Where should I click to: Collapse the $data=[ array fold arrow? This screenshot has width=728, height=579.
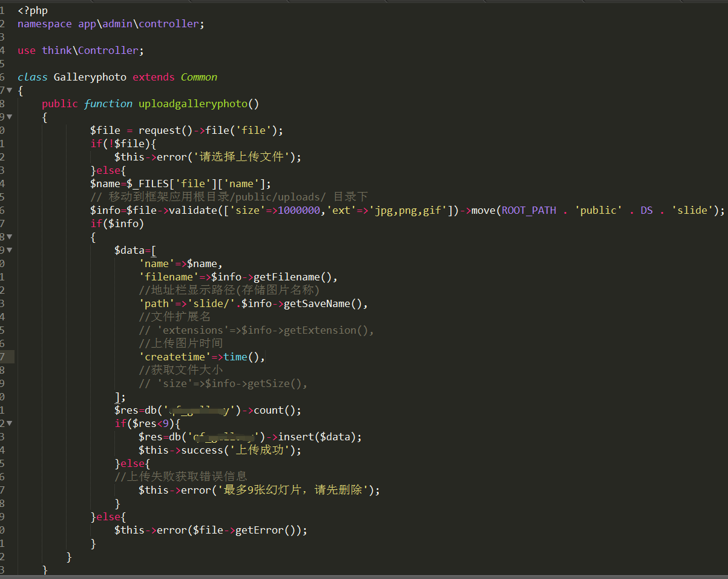[x=9, y=250]
